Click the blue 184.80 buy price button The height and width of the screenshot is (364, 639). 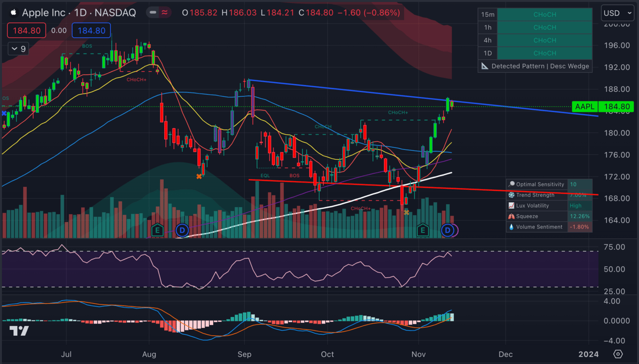pos(91,31)
